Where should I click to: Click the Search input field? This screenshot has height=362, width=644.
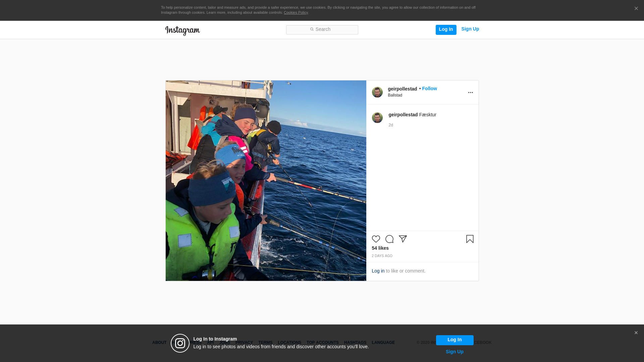pyautogui.click(x=322, y=29)
